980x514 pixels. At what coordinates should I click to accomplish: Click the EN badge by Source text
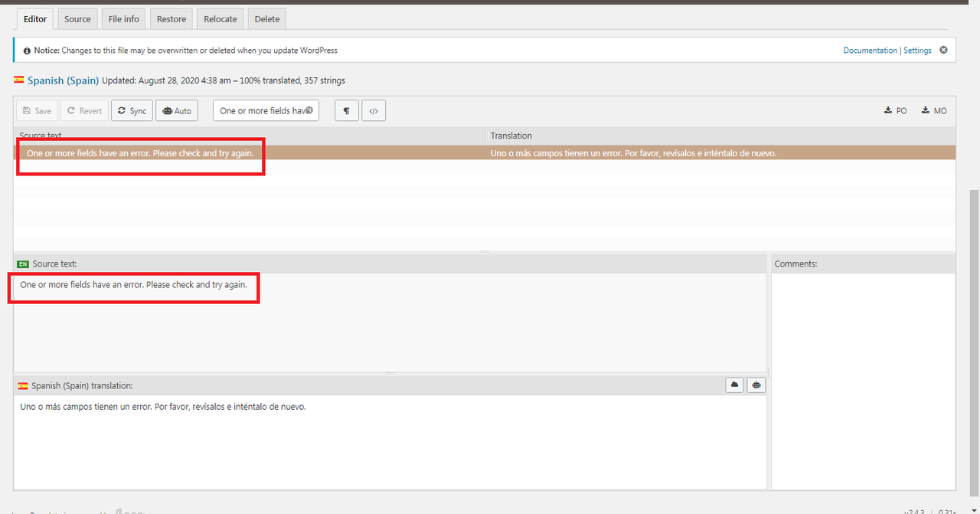(x=23, y=264)
